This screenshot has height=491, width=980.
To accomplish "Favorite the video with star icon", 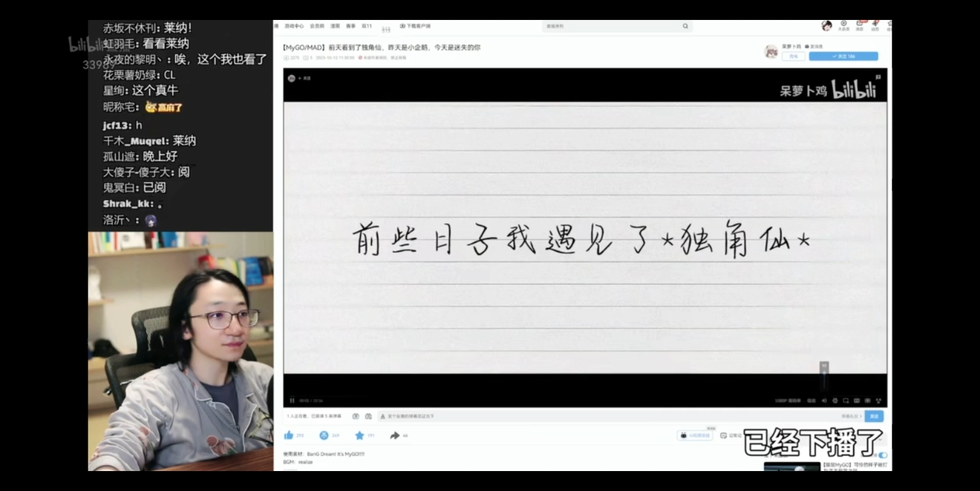I will 359,435.
